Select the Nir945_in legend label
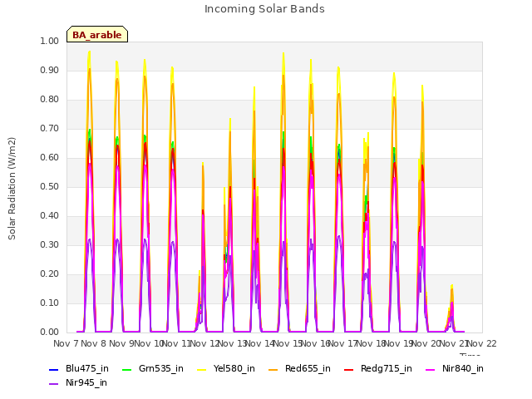Image resolution: width=532 pixels, height=399 pixels. [x=86, y=382]
